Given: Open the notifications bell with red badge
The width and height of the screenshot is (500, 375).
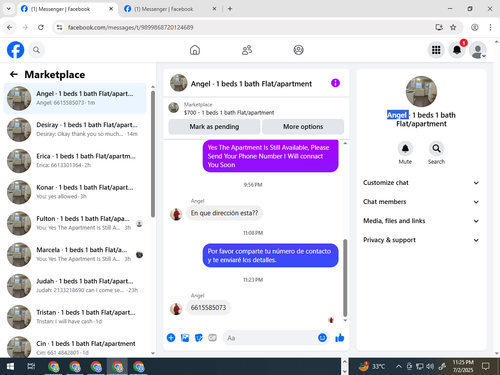Looking at the screenshot, I should click(457, 50).
